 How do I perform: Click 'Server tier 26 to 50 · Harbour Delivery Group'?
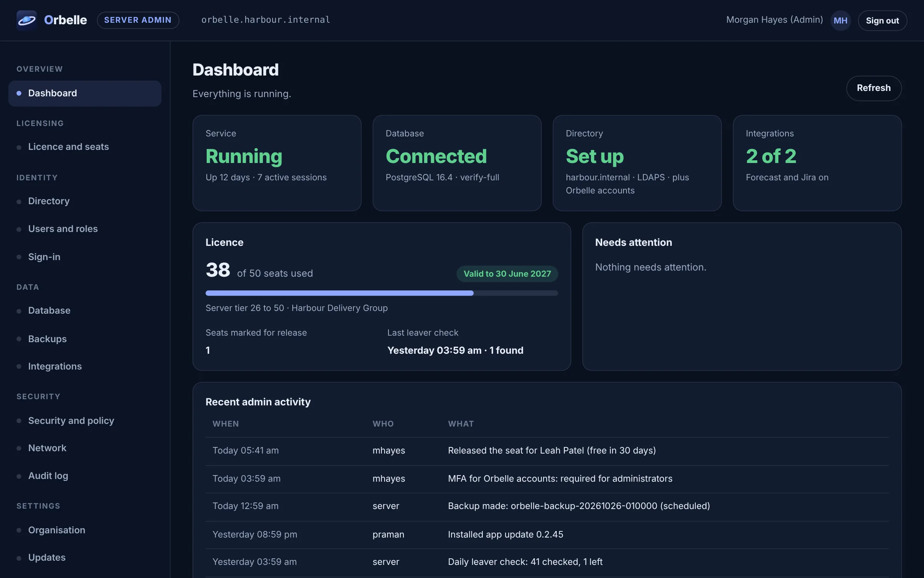pos(296,308)
